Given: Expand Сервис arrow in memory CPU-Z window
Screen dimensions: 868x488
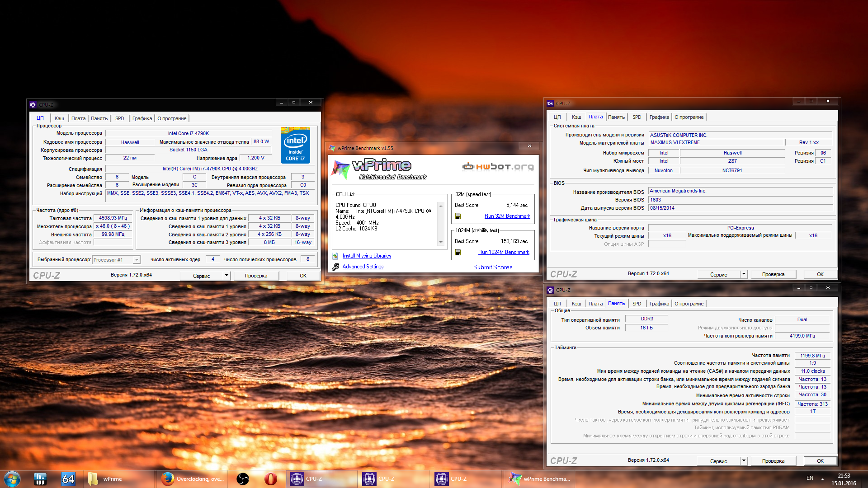Looking at the screenshot, I should [744, 460].
